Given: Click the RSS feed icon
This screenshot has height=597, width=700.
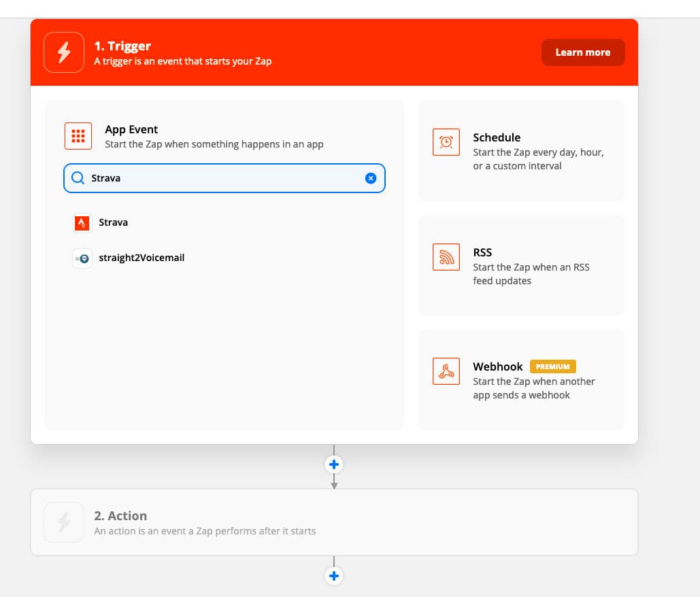Looking at the screenshot, I should 446,256.
